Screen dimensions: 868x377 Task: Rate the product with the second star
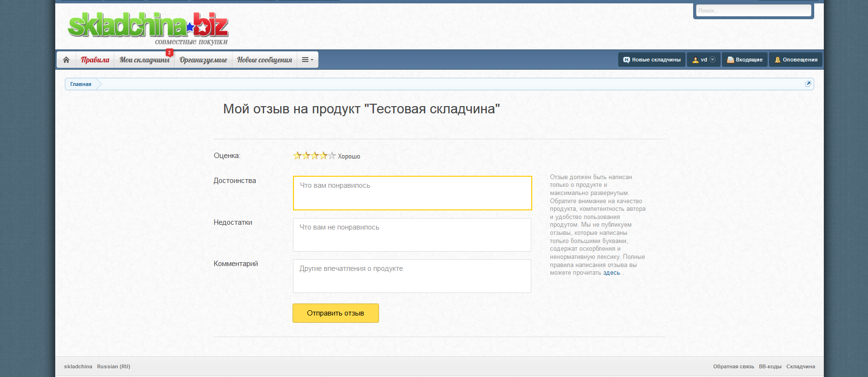(x=306, y=156)
